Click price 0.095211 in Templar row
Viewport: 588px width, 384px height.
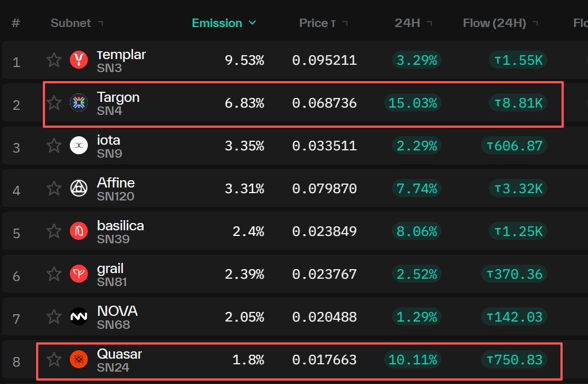(x=324, y=60)
